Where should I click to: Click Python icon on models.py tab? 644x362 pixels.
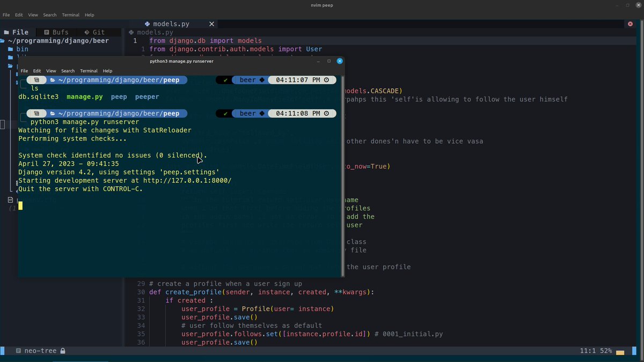(148, 24)
